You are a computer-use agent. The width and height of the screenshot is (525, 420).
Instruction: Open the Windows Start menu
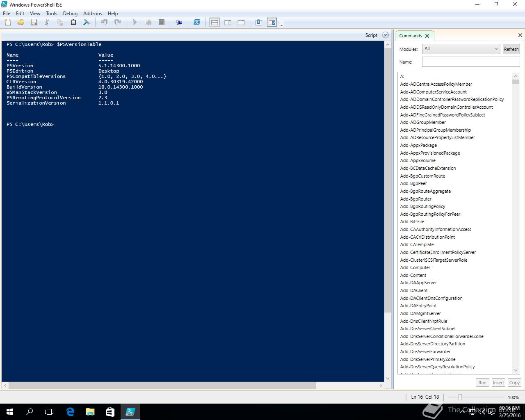tap(10, 412)
